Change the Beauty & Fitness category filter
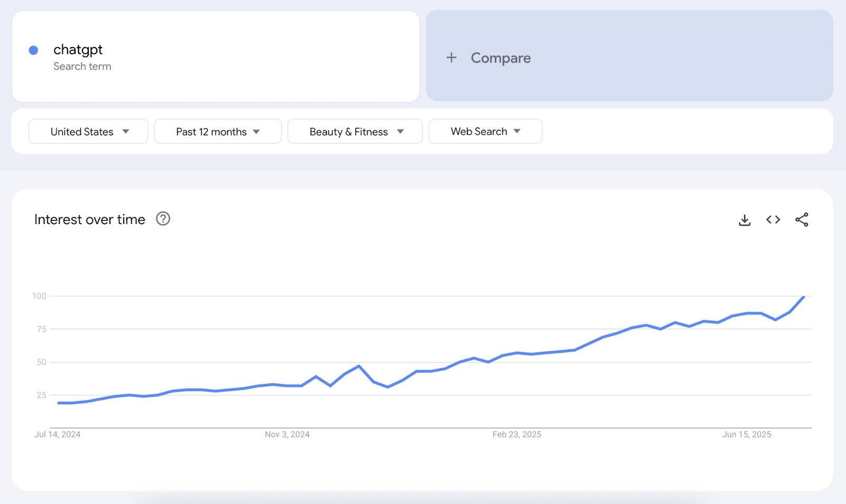This screenshot has width=846, height=504. tap(355, 131)
